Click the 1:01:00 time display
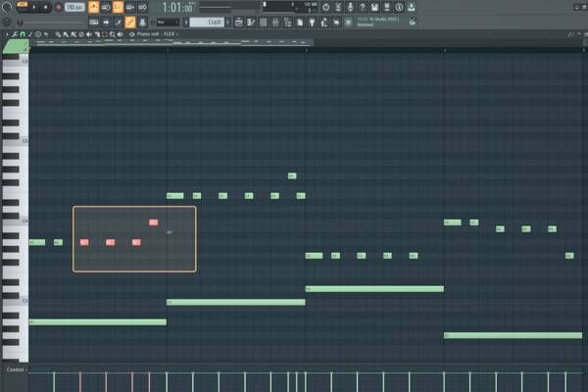This screenshot has width=588, height=392. click(x=178, y=7)
